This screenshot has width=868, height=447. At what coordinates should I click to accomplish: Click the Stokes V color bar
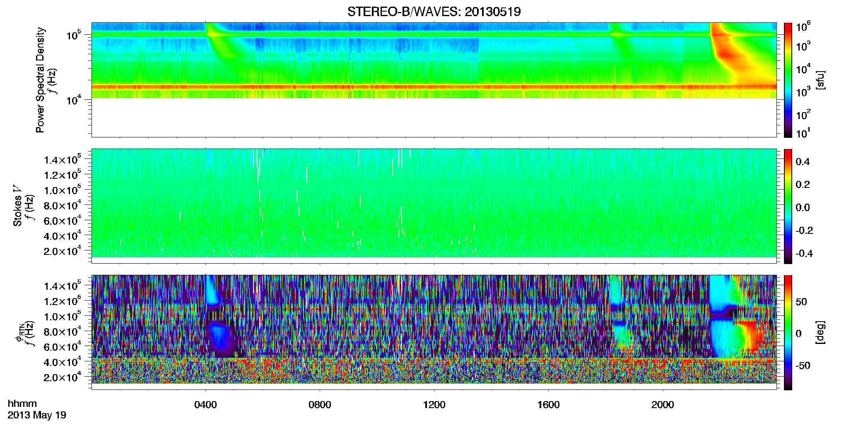788,206
